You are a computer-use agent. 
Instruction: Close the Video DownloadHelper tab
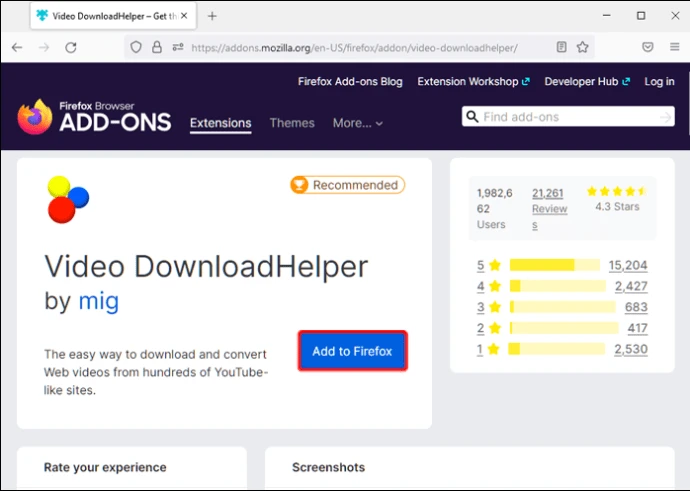tap(184, 16)
